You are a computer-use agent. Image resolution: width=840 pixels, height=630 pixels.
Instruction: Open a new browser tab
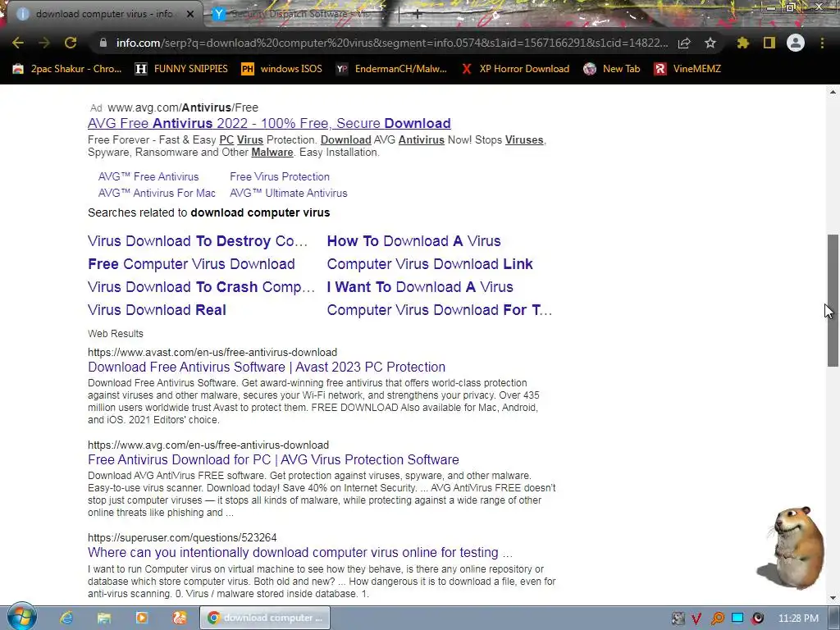[417, 15]
